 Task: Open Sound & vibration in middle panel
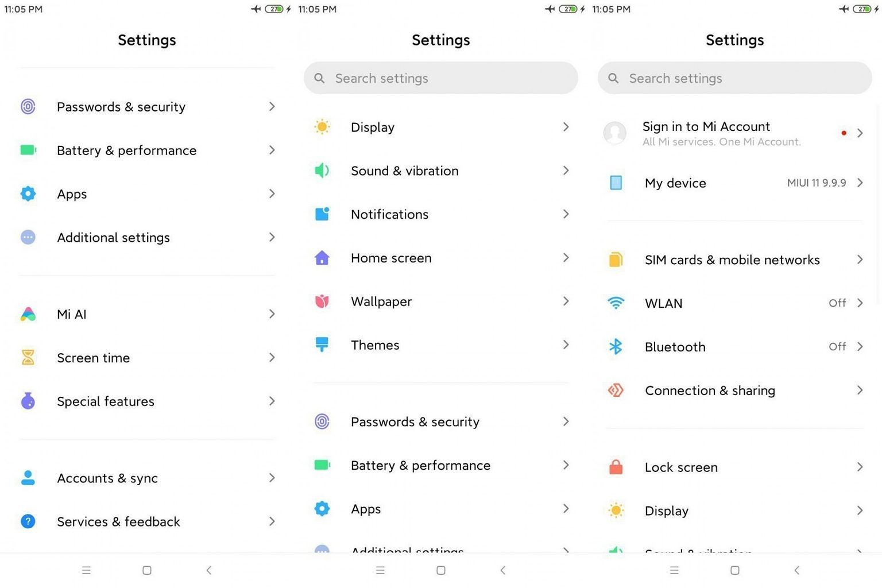tap(441, 171)
